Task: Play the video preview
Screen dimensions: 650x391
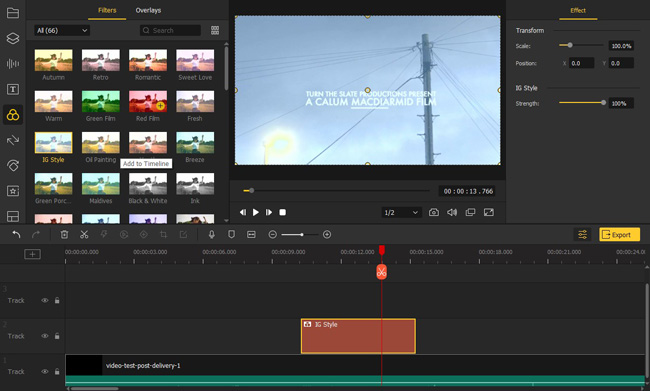Action: pyautogui.click(x=256, y=212)
